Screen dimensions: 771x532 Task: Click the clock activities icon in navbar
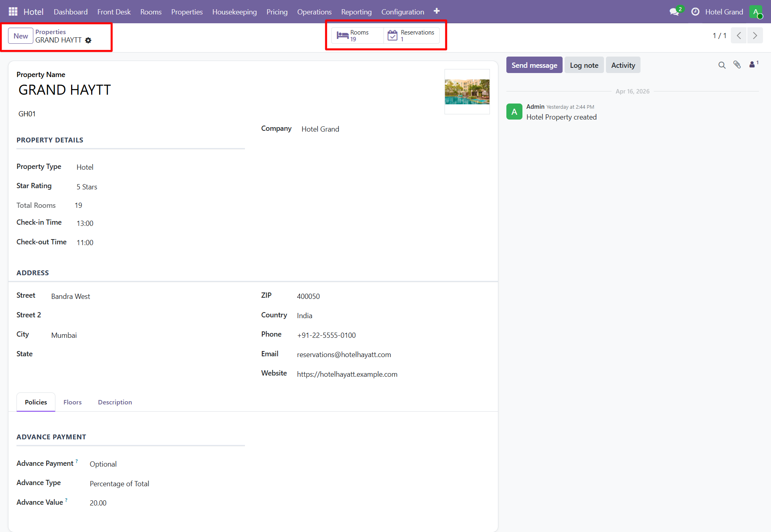point(695,12)
